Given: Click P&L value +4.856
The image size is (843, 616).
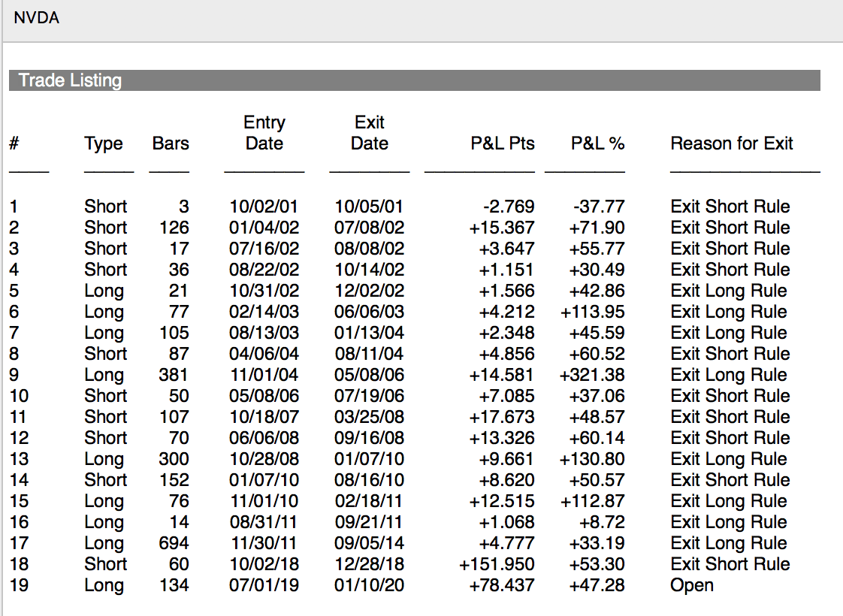Looking at the screenshot, I should [x=506, y=354].
